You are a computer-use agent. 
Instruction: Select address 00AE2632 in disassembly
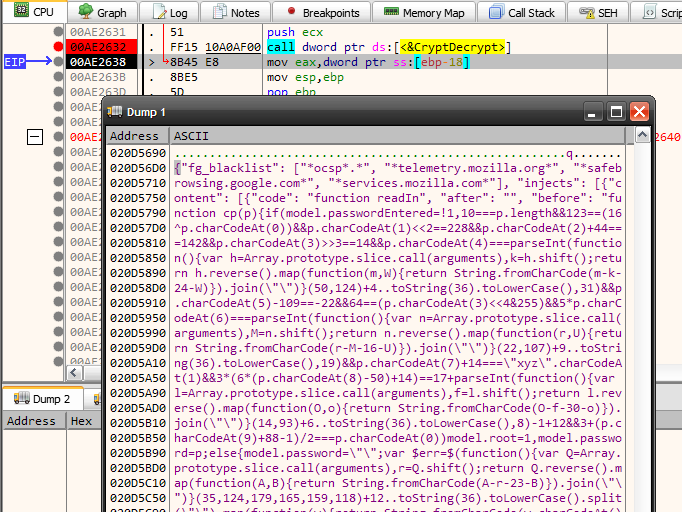98,47
